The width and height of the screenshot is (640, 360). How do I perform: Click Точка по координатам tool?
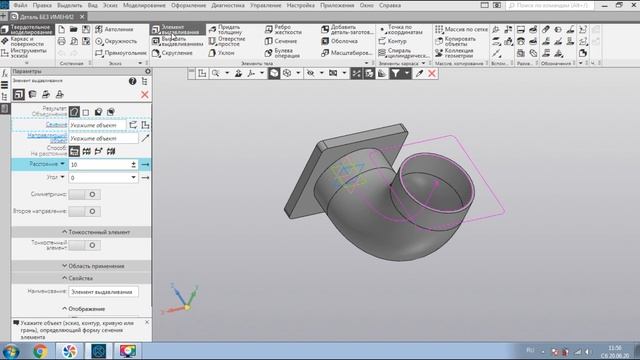[401, 29]
